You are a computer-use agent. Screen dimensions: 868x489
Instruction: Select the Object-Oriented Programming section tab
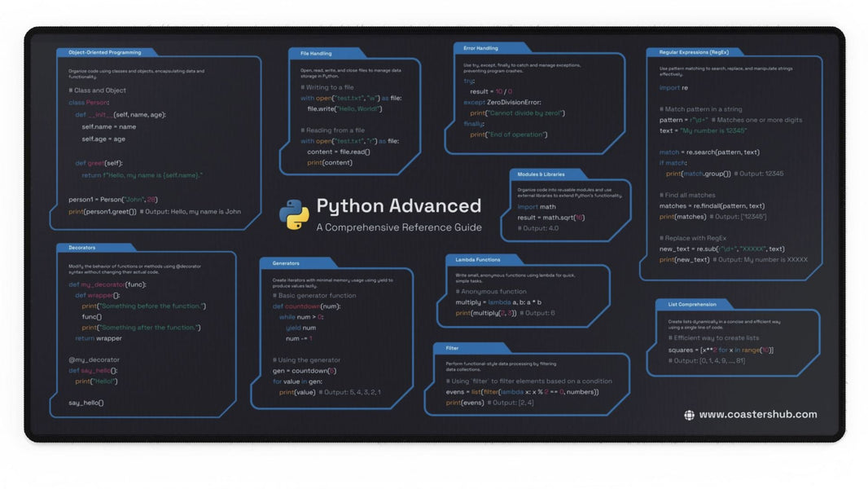106,51
